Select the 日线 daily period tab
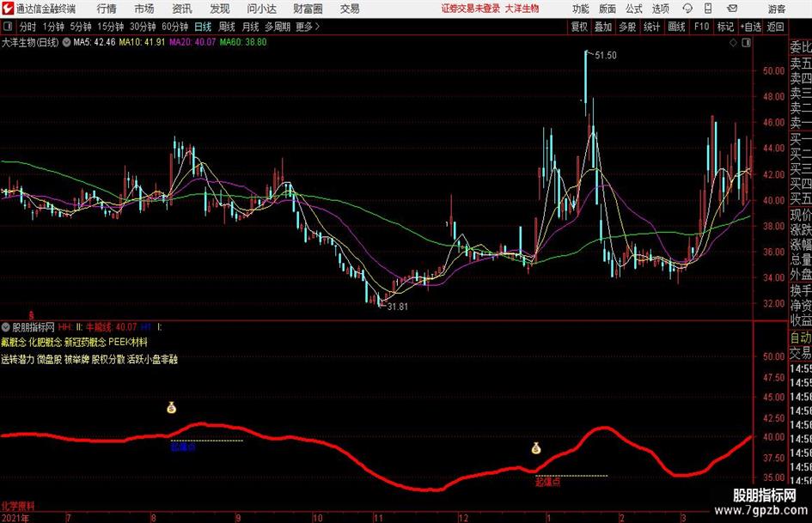 [x=203, y=27]
